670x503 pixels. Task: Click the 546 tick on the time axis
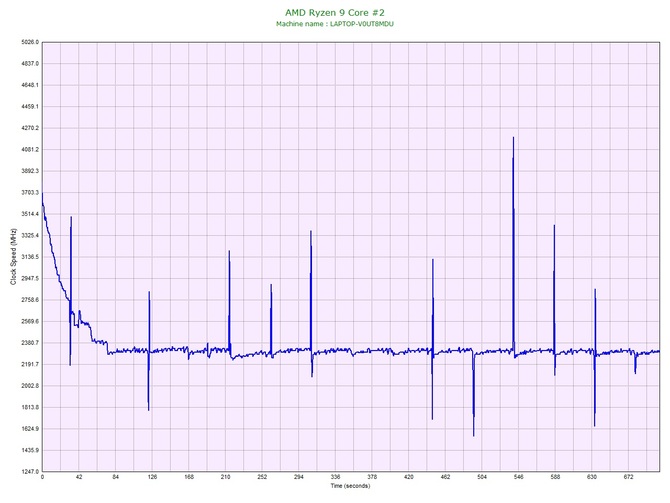(518, 477)
